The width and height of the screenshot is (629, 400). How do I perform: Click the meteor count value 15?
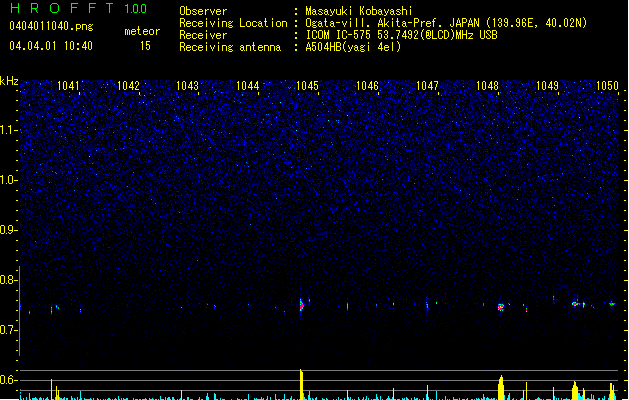145,46
